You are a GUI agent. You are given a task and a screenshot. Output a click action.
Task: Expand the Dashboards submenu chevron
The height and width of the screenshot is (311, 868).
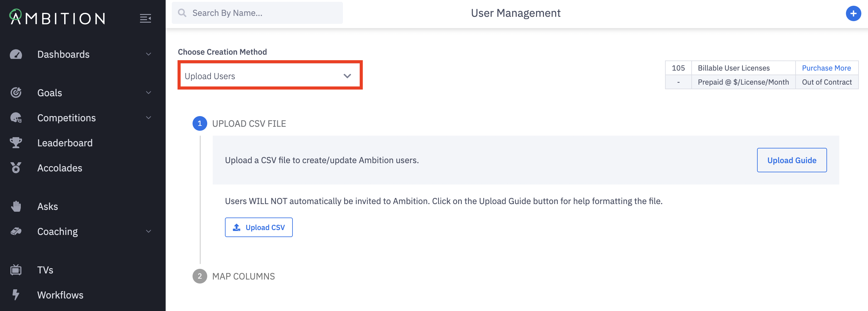148,54
